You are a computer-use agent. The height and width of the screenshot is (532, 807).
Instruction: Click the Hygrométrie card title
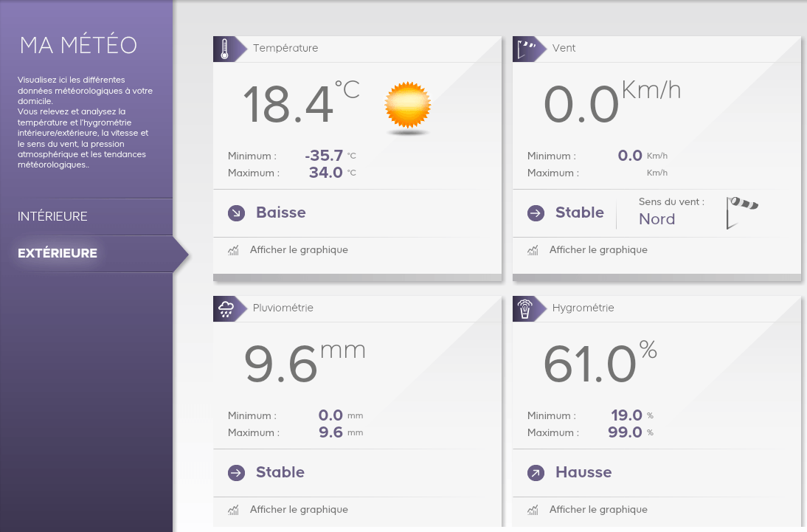pyautogui.click(x=583, y=308)
